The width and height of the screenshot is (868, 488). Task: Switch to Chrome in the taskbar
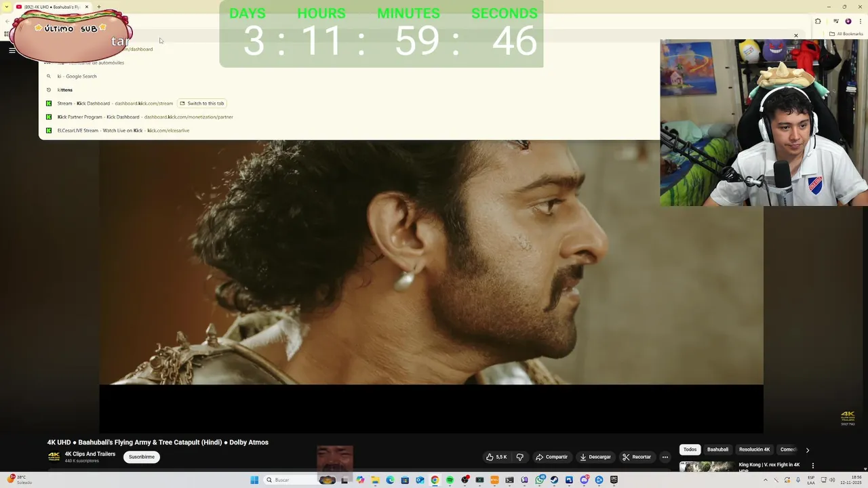435,480
